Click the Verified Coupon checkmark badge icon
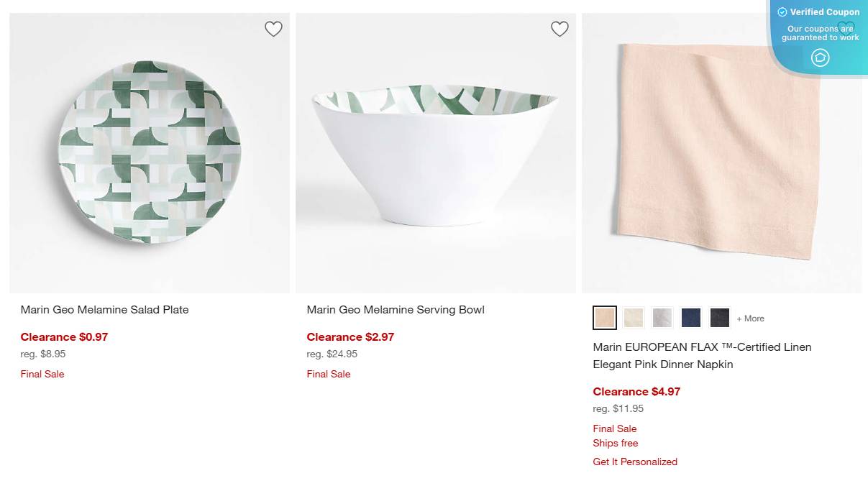 (x=781, y=12)
